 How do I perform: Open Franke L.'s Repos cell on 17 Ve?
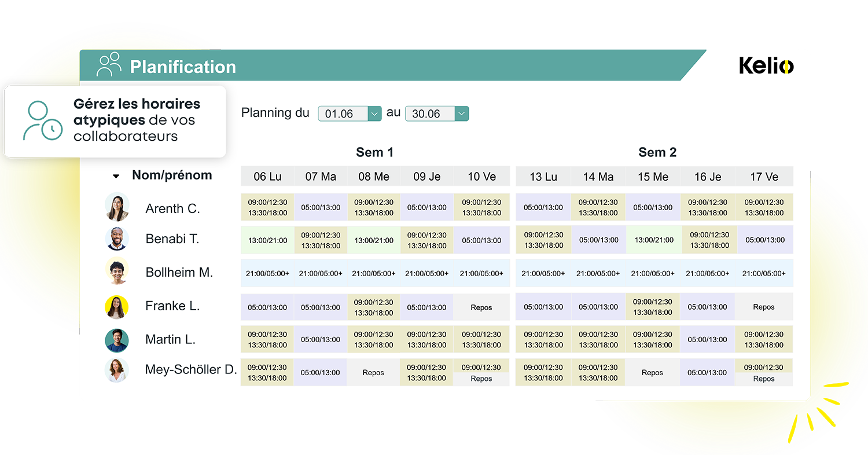tap(764, 307)
